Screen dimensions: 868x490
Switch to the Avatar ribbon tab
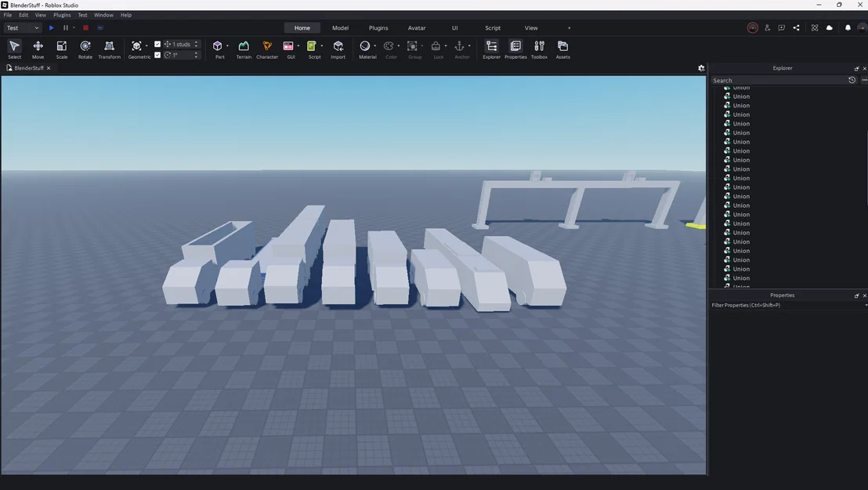pos(417,27)
